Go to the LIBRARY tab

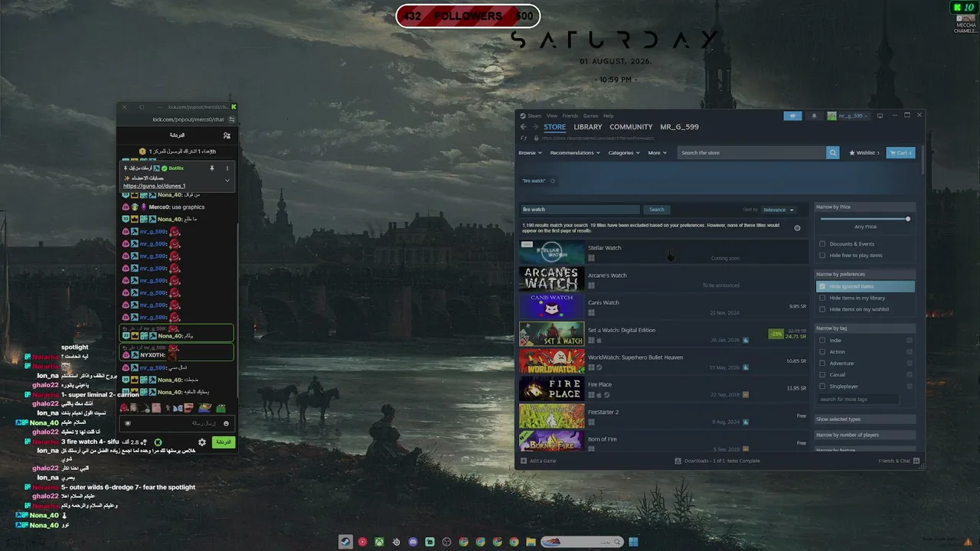(588, 127)
